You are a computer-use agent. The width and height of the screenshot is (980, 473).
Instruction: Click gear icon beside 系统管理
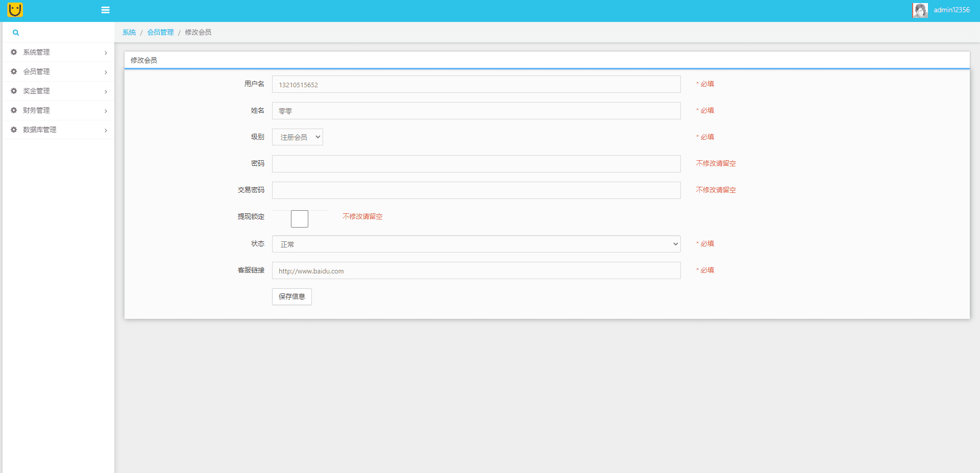14,52
